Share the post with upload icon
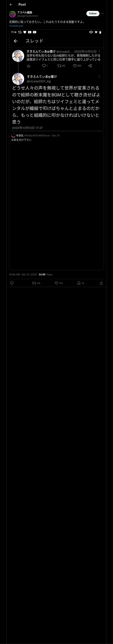The width and height of the screenshot is (113, 644). pos(101,283)
